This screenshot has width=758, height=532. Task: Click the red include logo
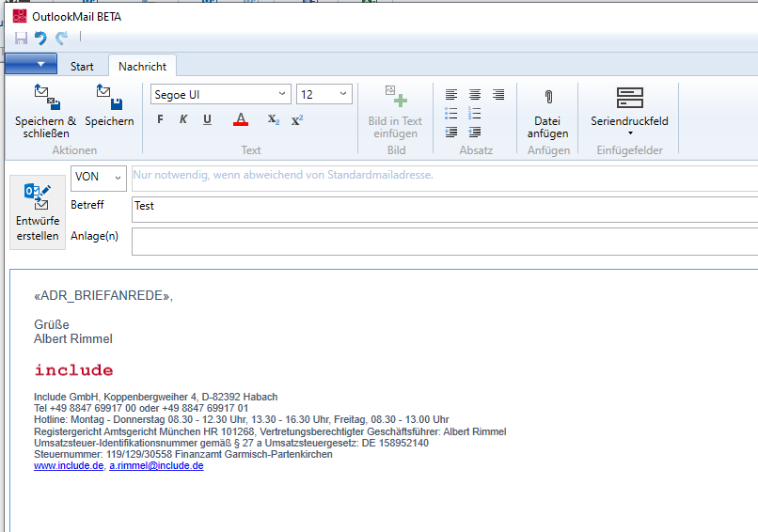(73, 370)
